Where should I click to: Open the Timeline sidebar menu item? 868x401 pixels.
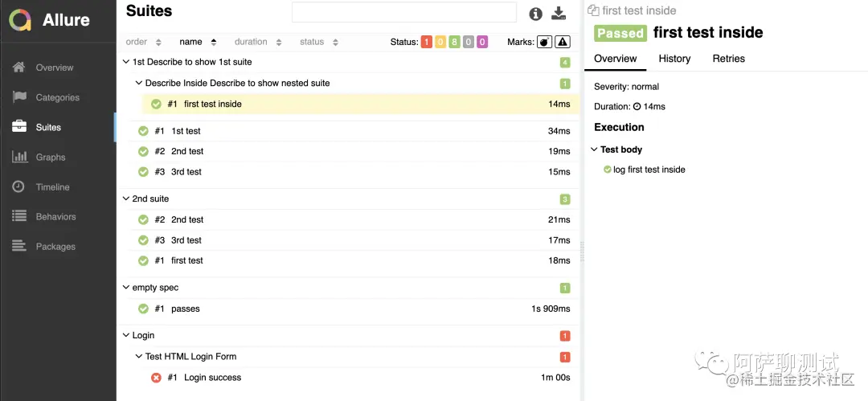coord(58,187)
